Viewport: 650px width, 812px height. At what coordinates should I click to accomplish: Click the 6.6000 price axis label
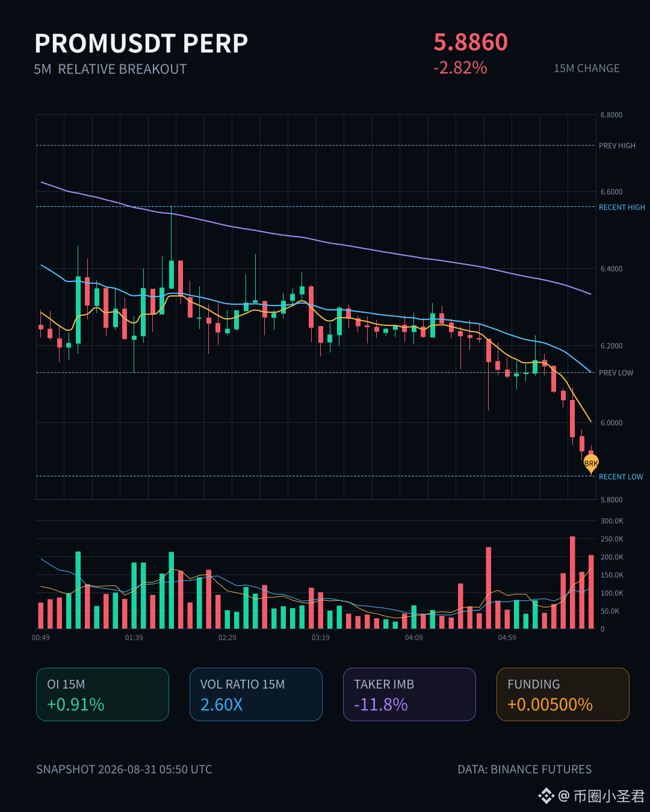(611, 192)
